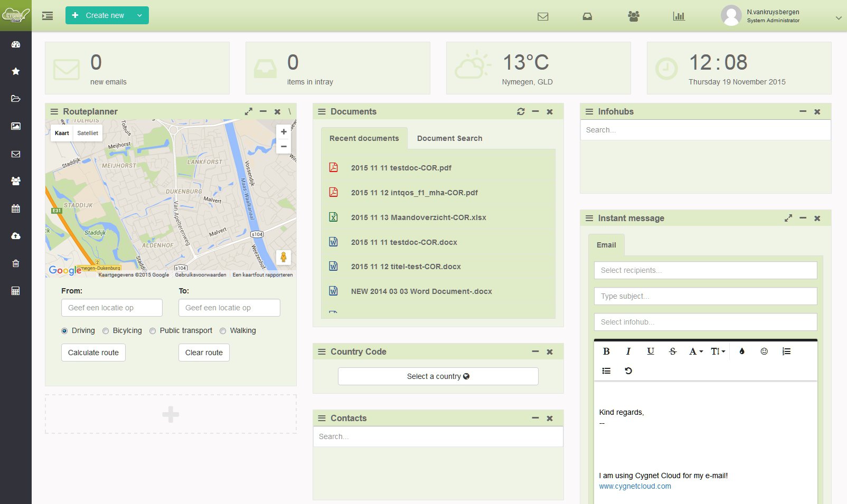Viewport: 847px width, 504px height.
Task: Refresh the Documents widget
Action: click(x=521, y=111)
